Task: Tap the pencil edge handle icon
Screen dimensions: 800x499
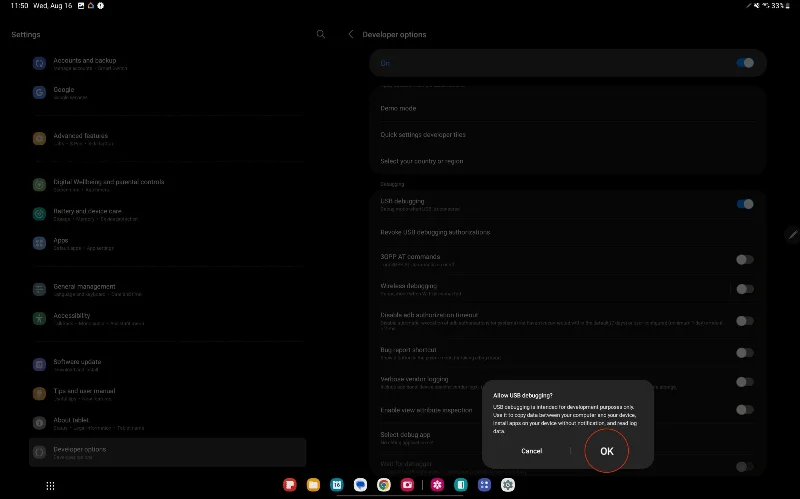Action: [792, 234]
